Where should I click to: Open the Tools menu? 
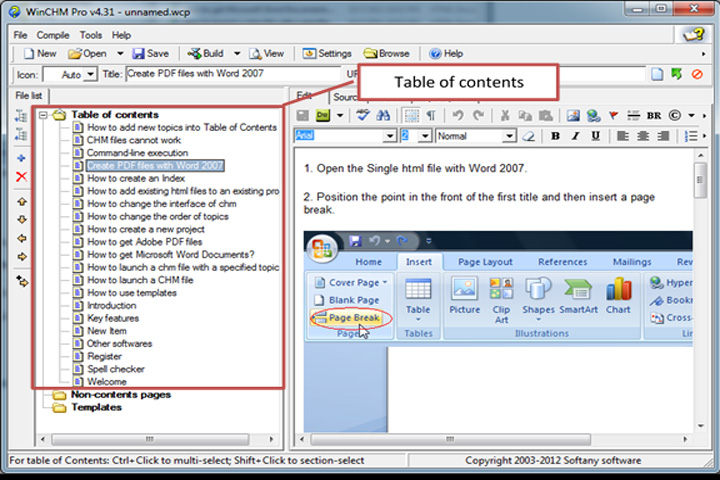pos(90,35)
